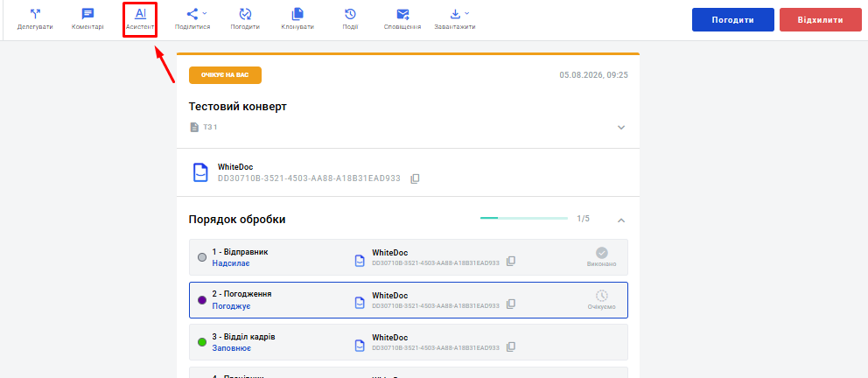
Task: Click the processing progress bar
Action: 523,219
